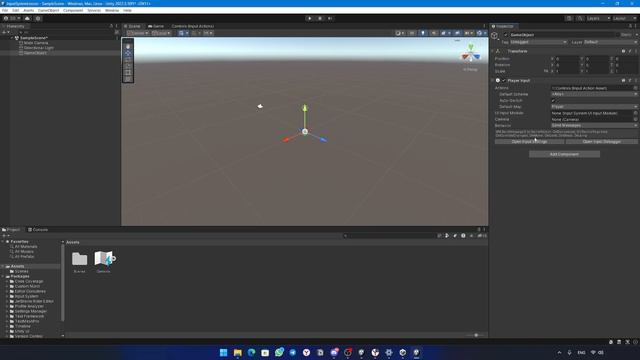Select Main Camera in the Hierarchy

click(x=36, y=43)
